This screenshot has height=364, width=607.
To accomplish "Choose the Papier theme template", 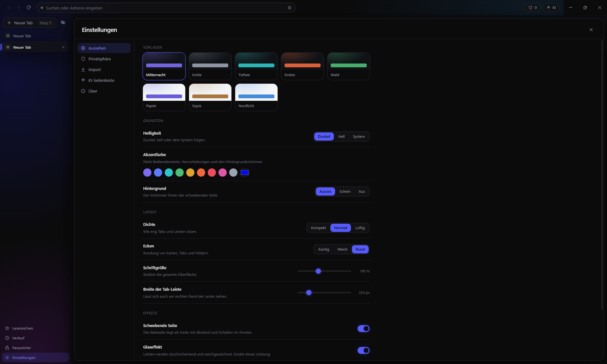I will point(164,97).
